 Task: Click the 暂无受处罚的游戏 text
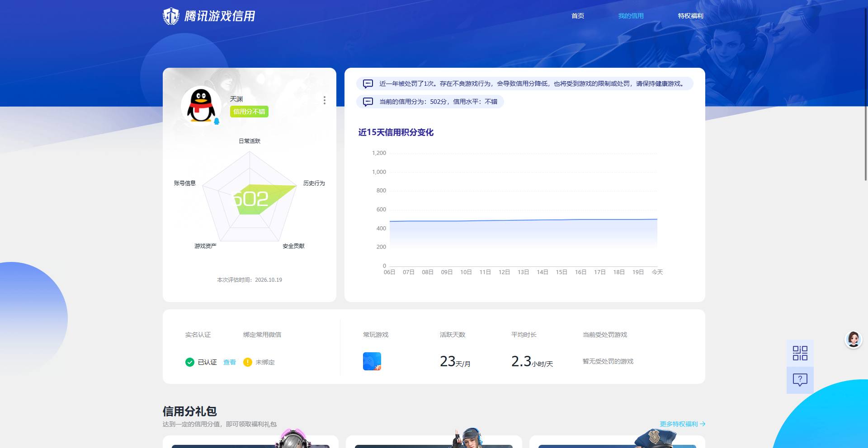coord(608,361)
